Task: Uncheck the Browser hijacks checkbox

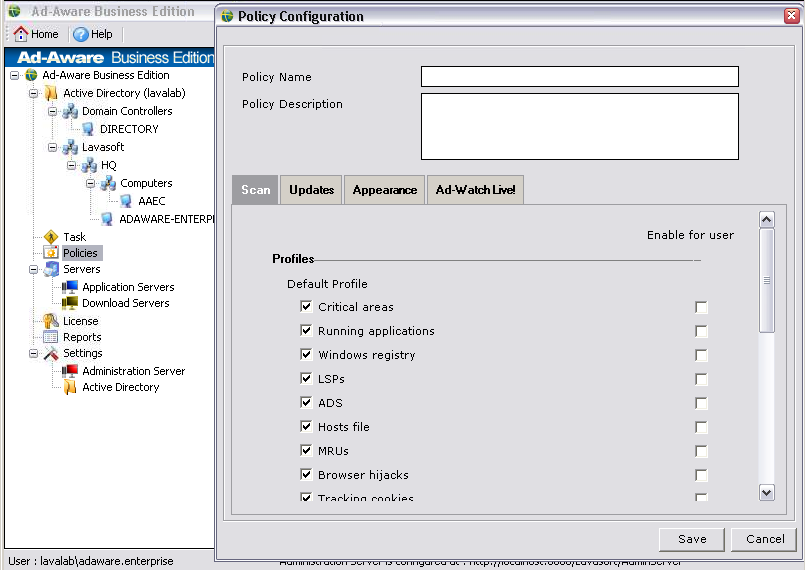Action: [x=306, y=474]
